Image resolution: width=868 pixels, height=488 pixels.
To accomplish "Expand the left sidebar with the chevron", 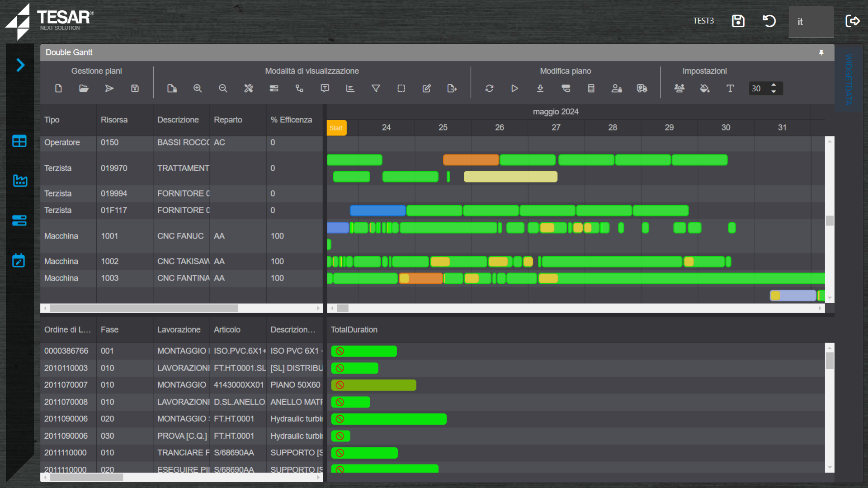I will click(x=20, y=65).
